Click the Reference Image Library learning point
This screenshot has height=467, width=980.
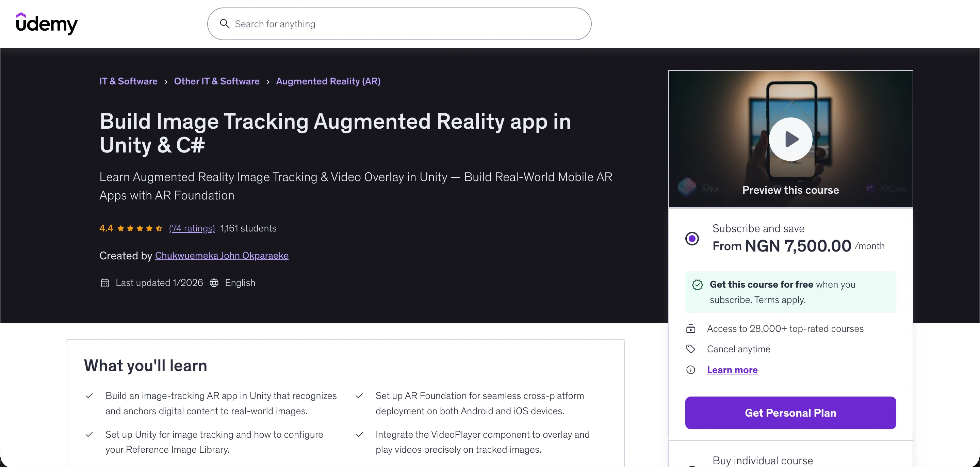(x=214, y=442)
